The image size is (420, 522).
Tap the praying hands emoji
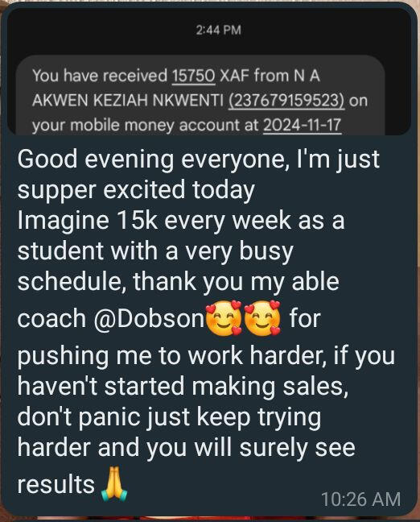(x=114, y=483)
